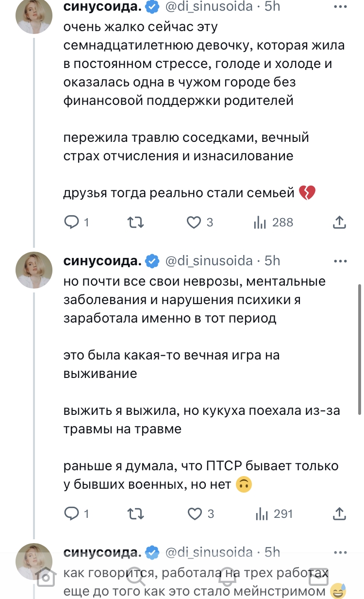Tap the name "синусоида." on "но почти все" tweet
The width and height of the screenshot is (364, 599).
102,261
